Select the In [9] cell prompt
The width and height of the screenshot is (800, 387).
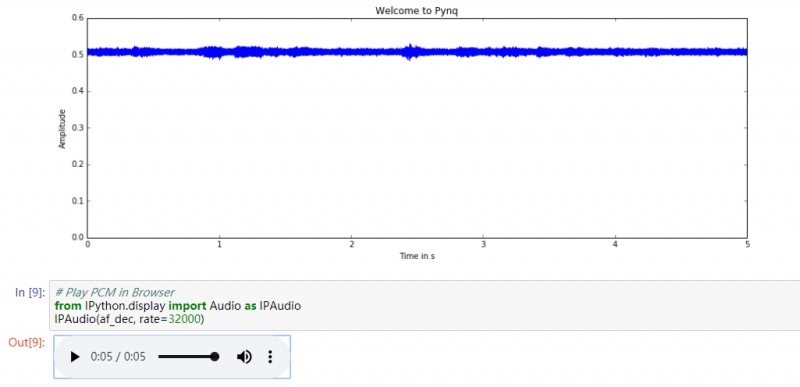[x=30, y=292]
